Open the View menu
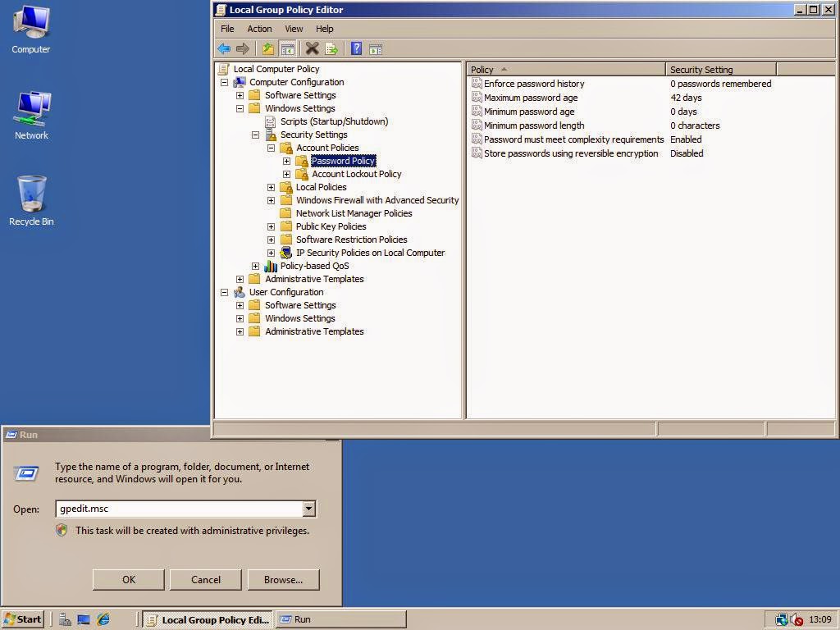Viewport: 840px width, 630px height. click(x=294, y=28)
